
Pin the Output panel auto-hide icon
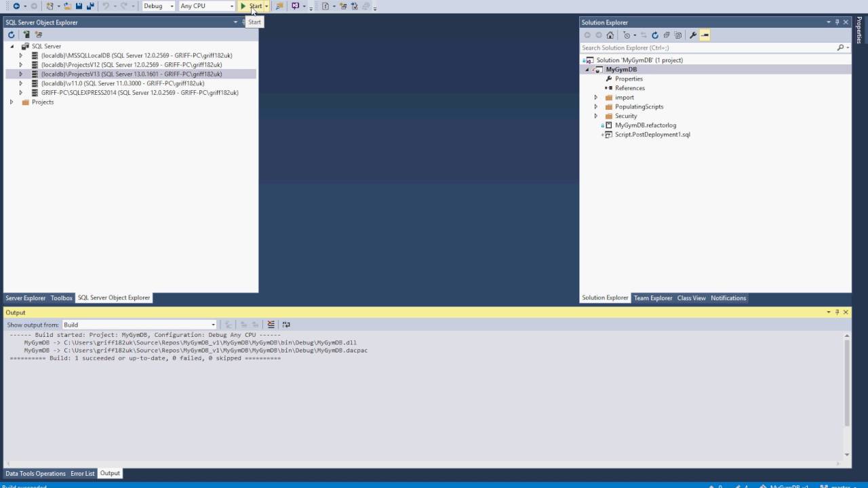(837, 312)
